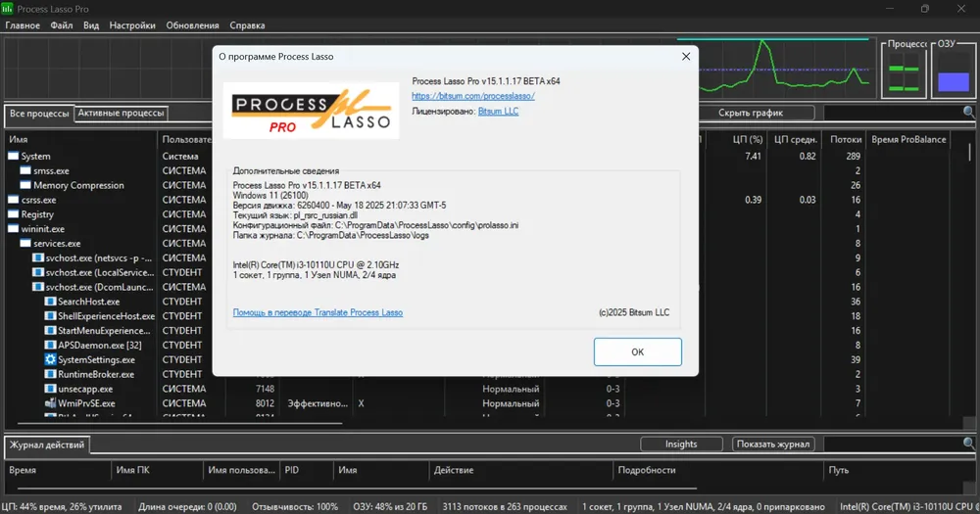Click the Показать журнал button
The image size is (980, 514).
tap(773, 444)
